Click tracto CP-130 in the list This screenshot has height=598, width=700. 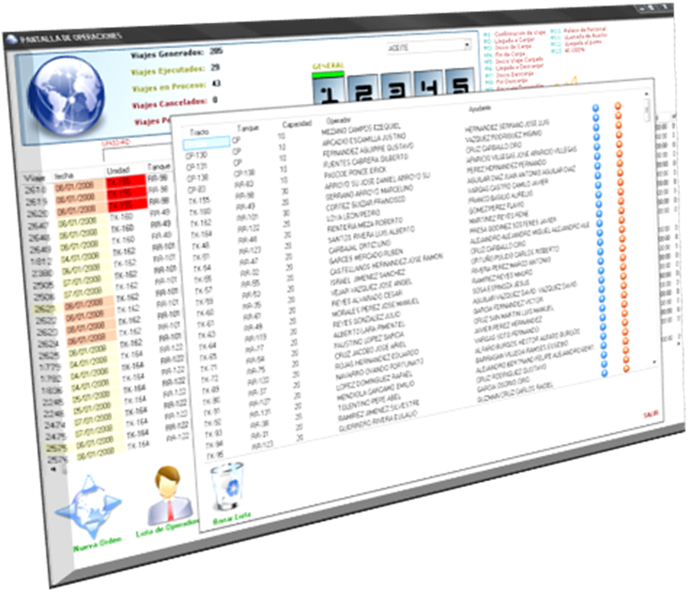pos(197,155)
